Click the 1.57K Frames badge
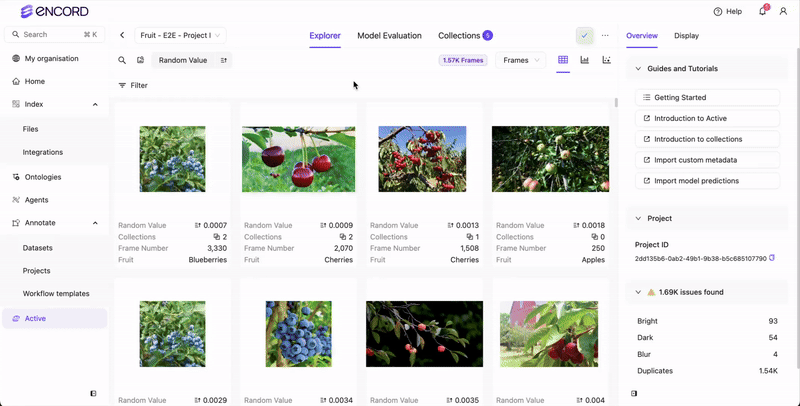This screenshot has width=800, height=406. pos(463,60)
